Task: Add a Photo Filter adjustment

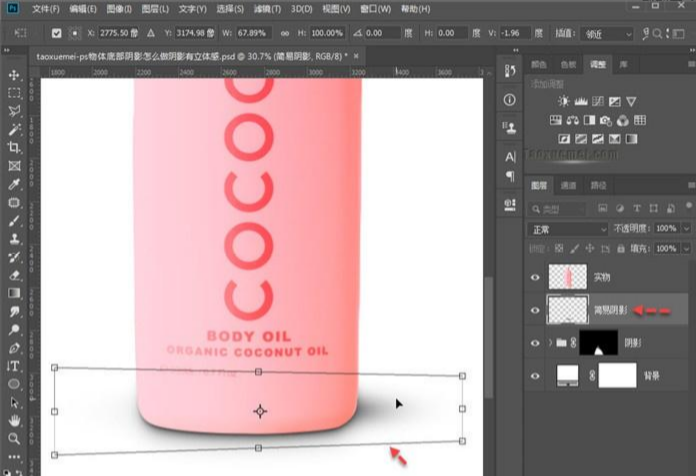Action: (606, 120)
